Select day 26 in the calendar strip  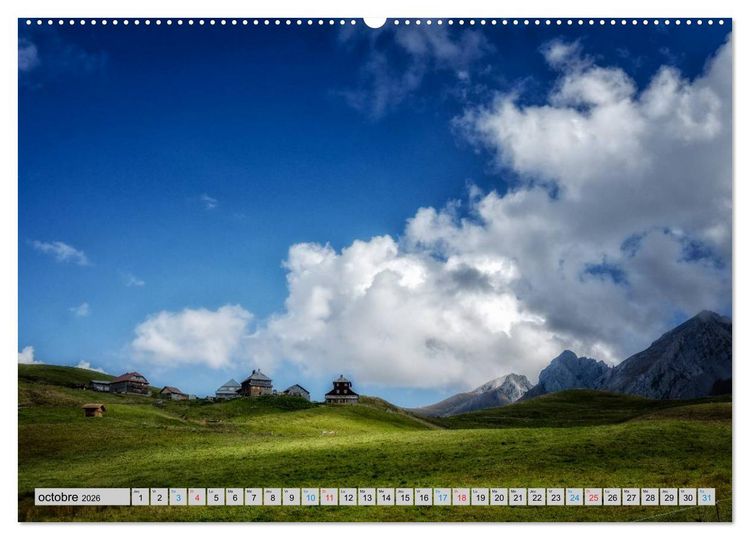[x=613, y=497]
